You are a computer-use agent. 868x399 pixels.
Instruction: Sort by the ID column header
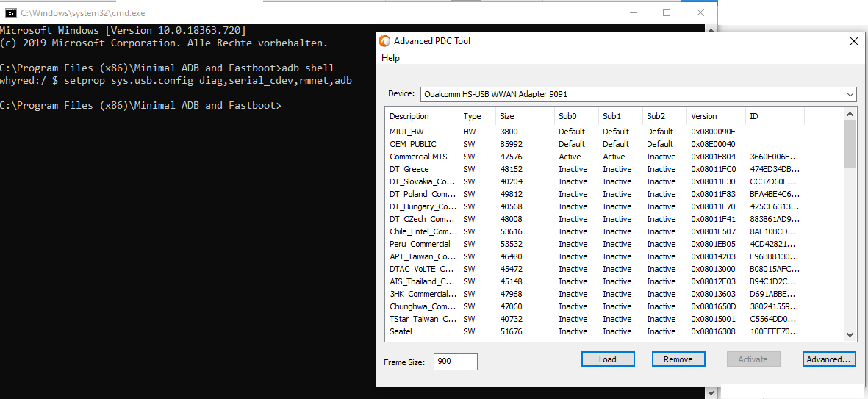pyautogui.click(x=775, y=116)
